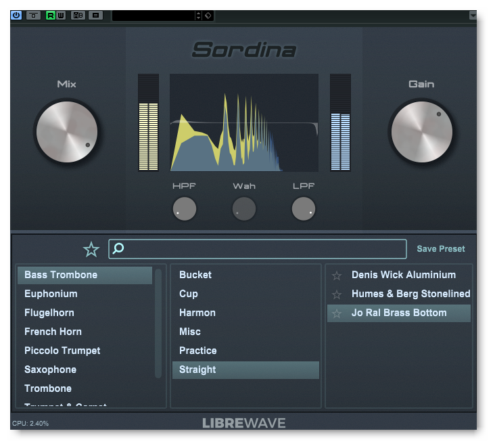The image size is (495, 448).
Task: Select the Humes & Berg Stonelined preset
Action: coord(399,294)
